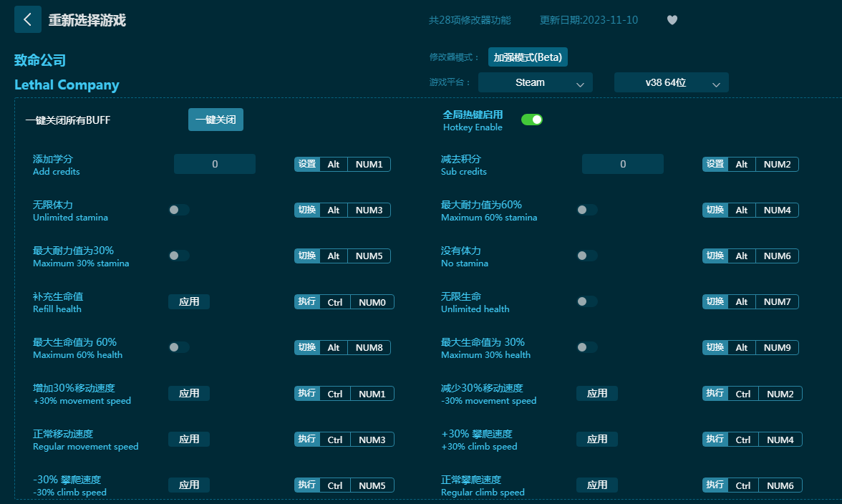Click the 共28项修改器功能 text
The width and height of the screenshot is (842, 504).
coord(470,20)
